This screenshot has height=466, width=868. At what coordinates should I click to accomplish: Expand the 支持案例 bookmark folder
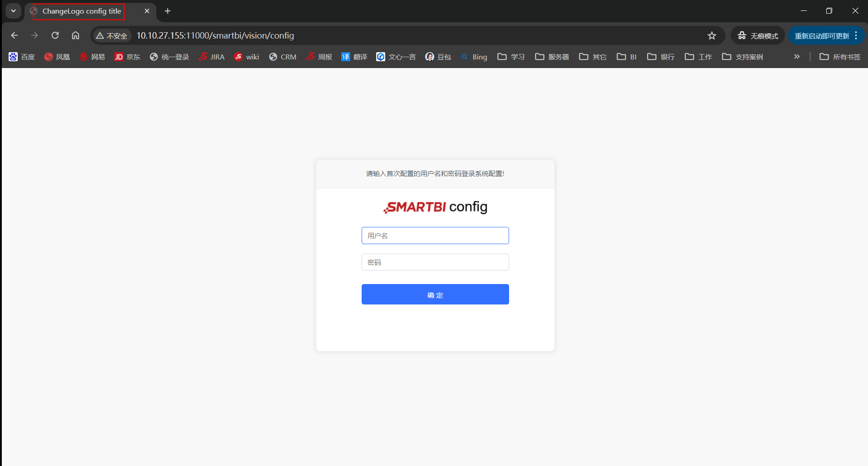pos(742,57)
